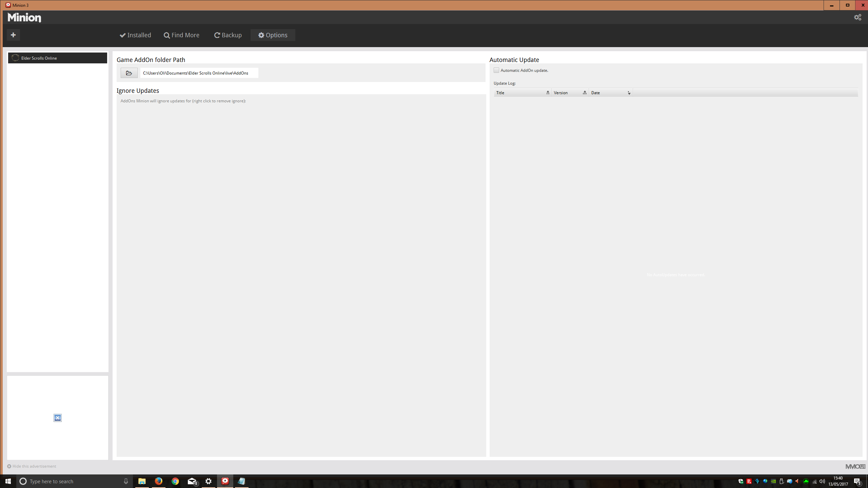Click blue arrow tray icon

coord(757,481)
